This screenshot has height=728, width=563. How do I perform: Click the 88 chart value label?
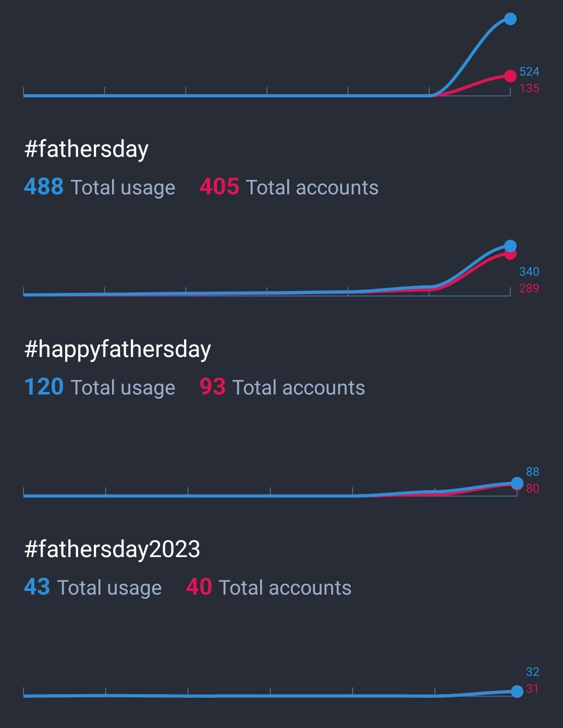click(532, 472)
